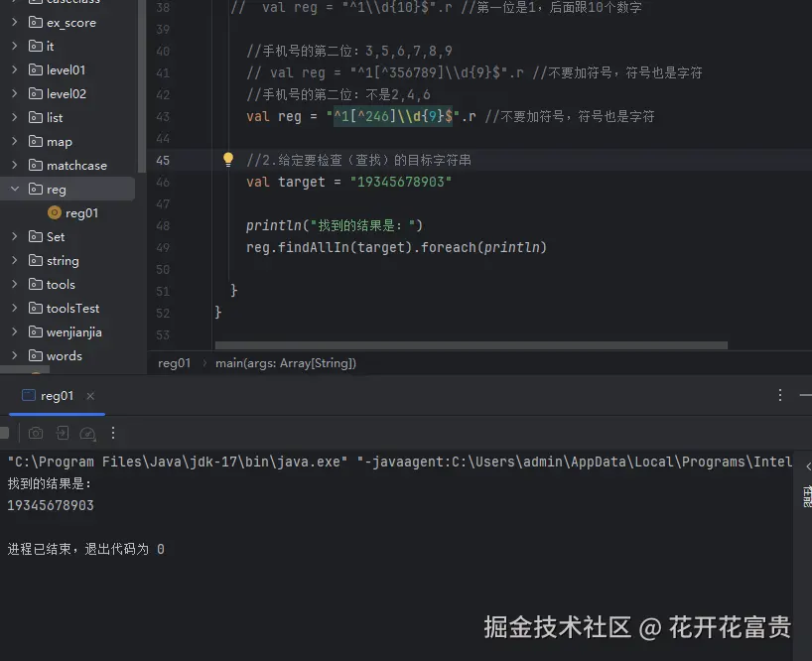Click the java.exe command line in console
The width and height of the screenshot is (812, 661).
pyautogui.click(x=400, y=462)
